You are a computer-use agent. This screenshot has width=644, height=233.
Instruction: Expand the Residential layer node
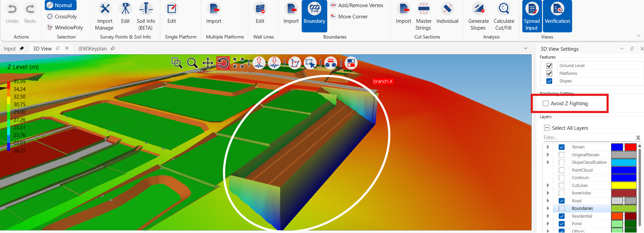548,216
